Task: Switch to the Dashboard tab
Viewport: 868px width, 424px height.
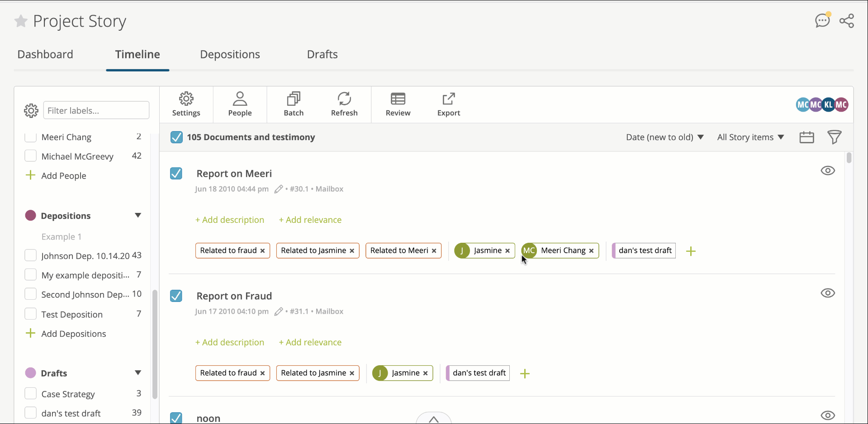Action: tap(45, 54)
